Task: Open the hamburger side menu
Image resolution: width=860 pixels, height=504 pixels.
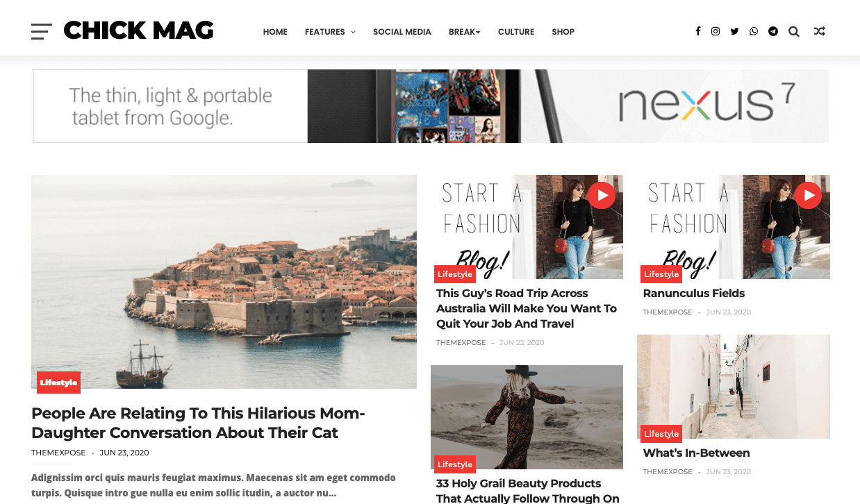Action: tap(41, 31)
